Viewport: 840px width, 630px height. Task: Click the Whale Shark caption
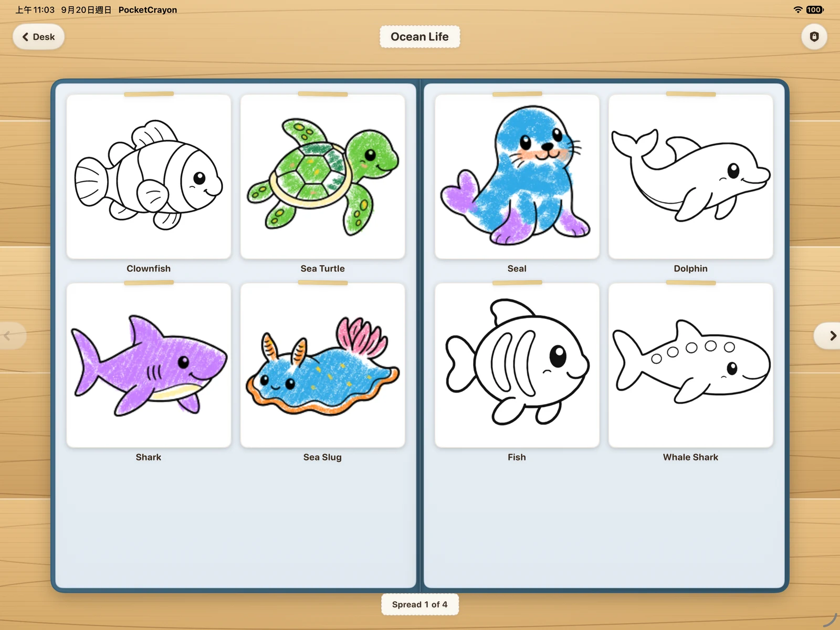pyautogui.click(x=691, y=457)
